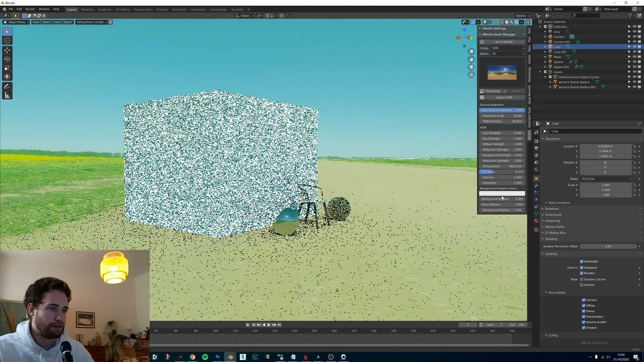644x362 pixels.
Task: Uncheck Glossy ray visibility
Action: click(584, 311)
